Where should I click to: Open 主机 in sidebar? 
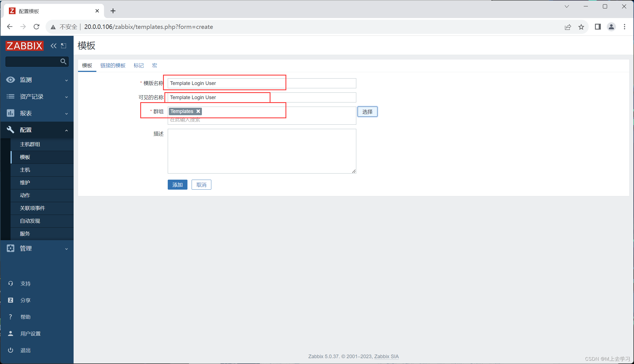pyautogui.click(x=42, y=170)
